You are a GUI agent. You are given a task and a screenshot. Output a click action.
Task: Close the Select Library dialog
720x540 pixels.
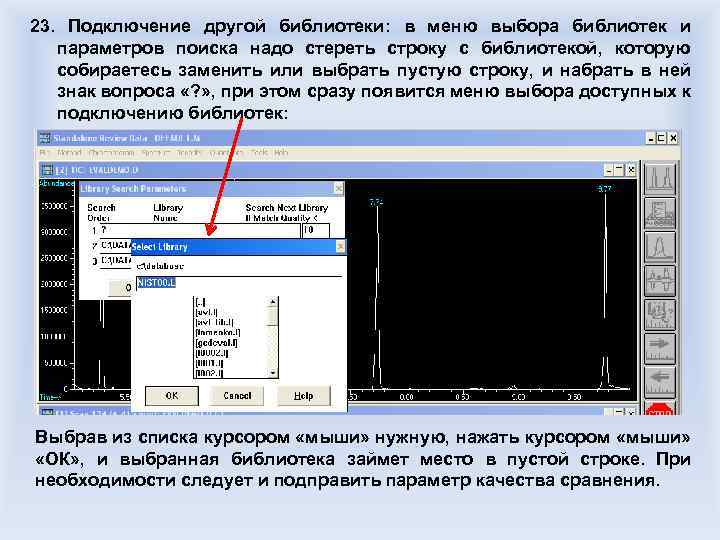340,247
